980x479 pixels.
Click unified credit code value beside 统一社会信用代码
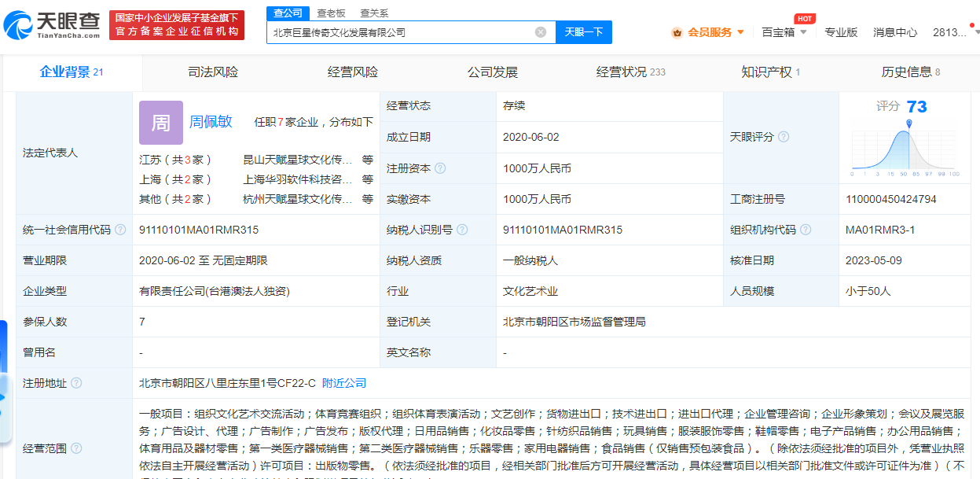tap(199, 230)
